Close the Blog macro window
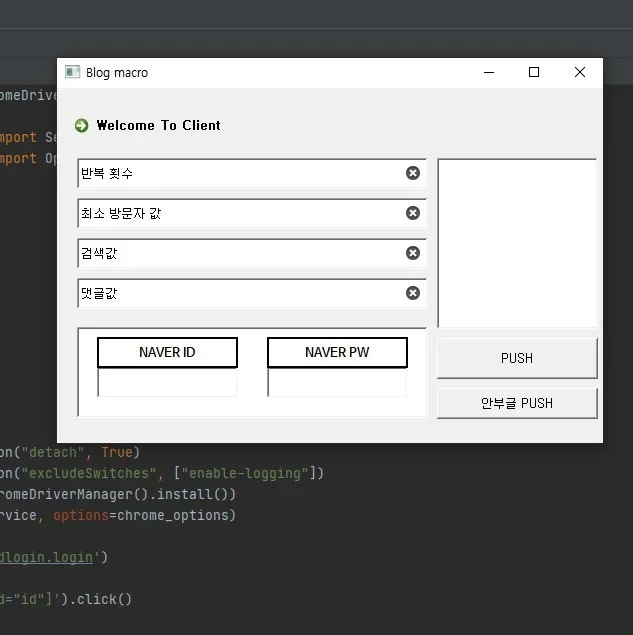 [x=580, y=72]
